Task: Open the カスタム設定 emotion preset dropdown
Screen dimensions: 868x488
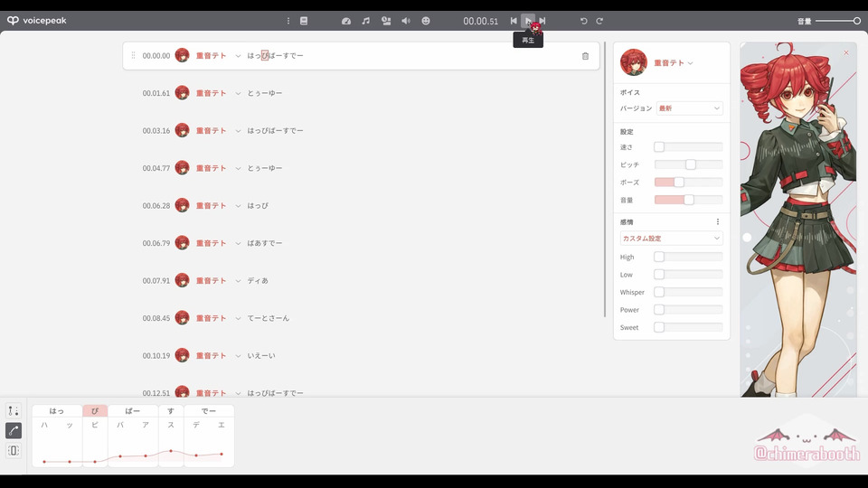Action: click(672, 239)
